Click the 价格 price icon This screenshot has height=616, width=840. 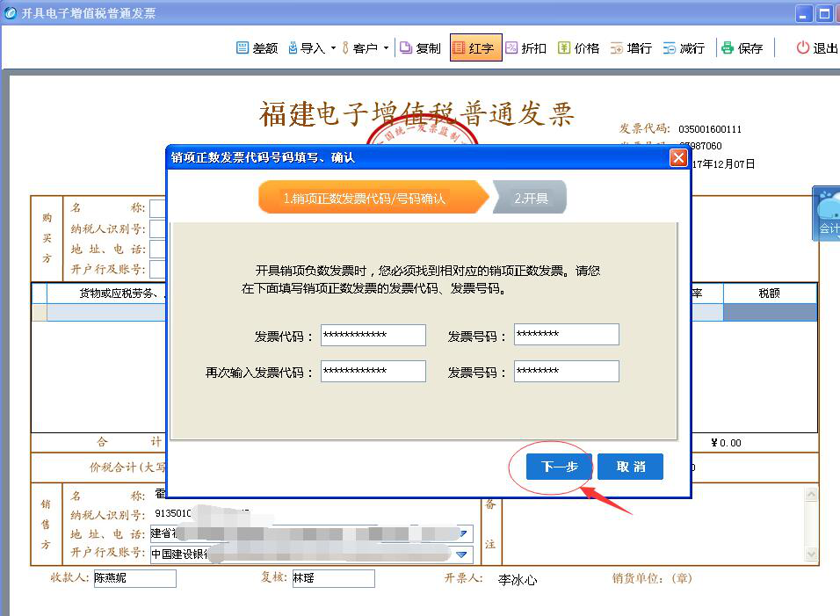pos(565,48)
